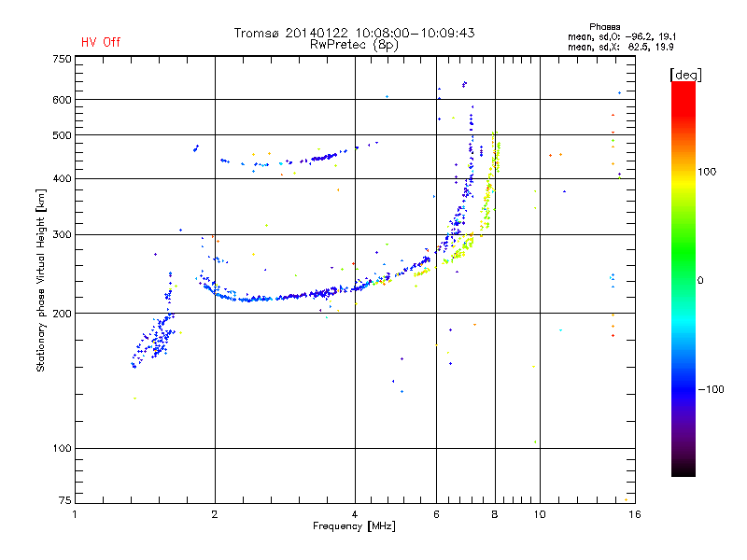
Task: Select the 'mean, sd,X: 82.5, 19.9' line
Action: tap(621, 48)
